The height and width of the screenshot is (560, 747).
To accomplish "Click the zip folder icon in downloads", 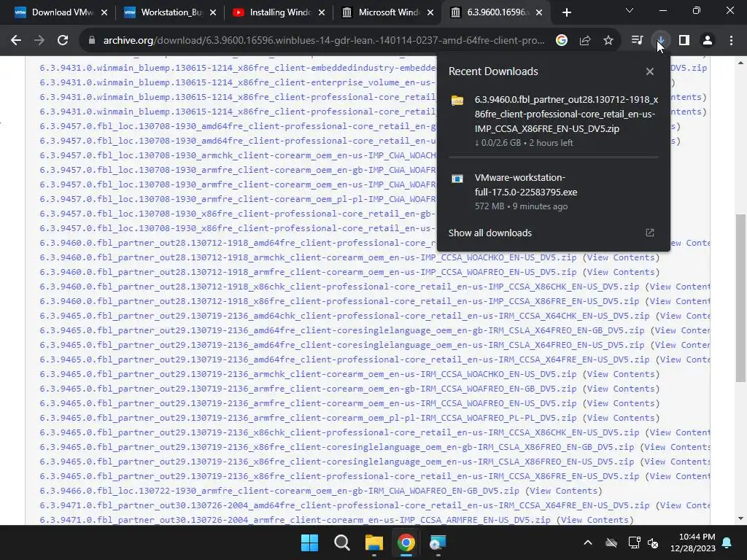I will click(457, 101).
